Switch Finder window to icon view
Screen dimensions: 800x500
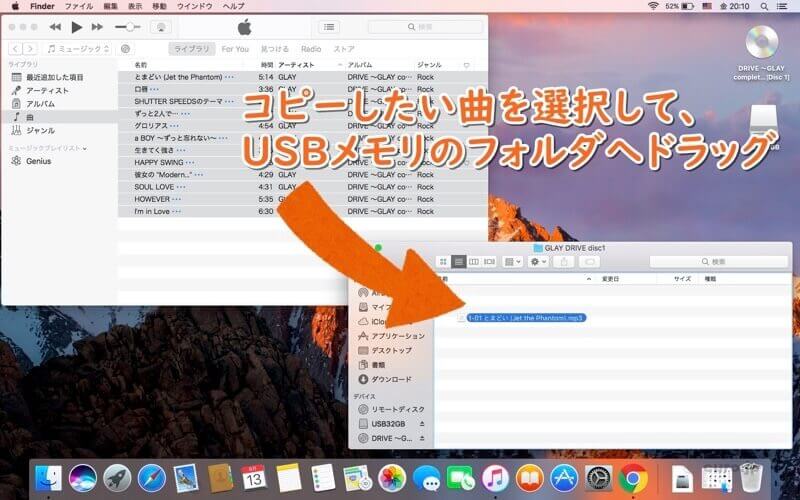(x=443, y=262)
